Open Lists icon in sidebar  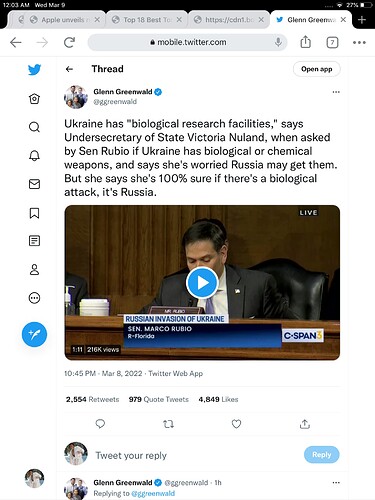click(34, 241)
